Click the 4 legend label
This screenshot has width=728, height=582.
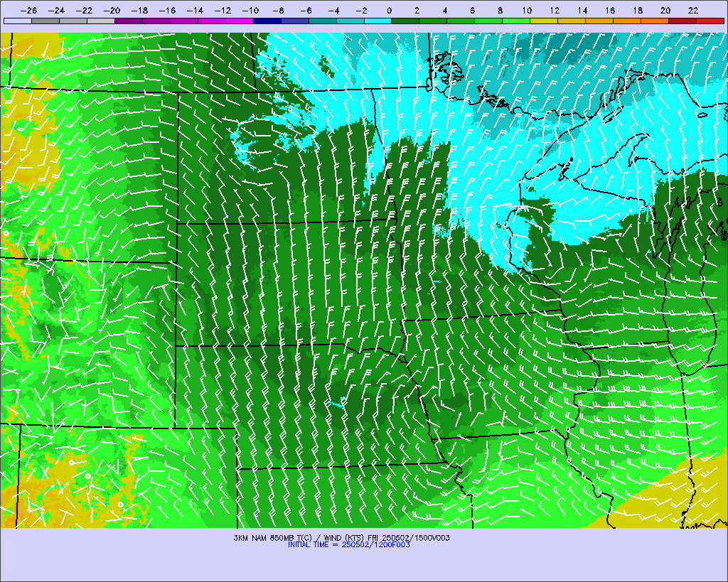pyautogui.click(x=445, y=10)
